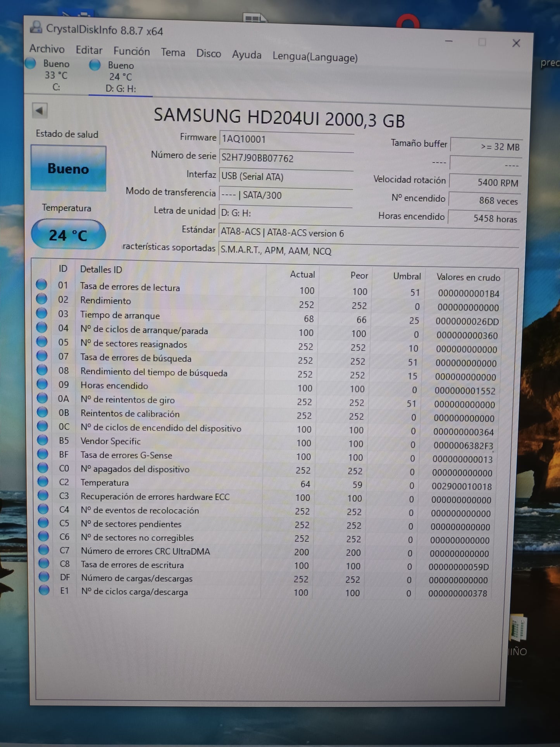Image resolution: width=560 pixels, height=747 pixels.
Task: Select the text Número de errores CRC UltraDMA
Action: pos(145,551)
